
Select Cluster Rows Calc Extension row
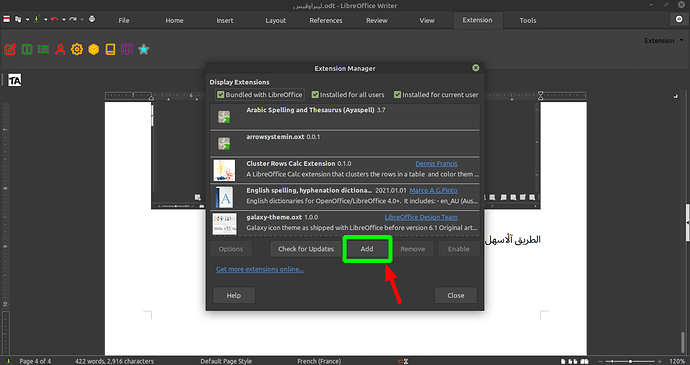345,170
